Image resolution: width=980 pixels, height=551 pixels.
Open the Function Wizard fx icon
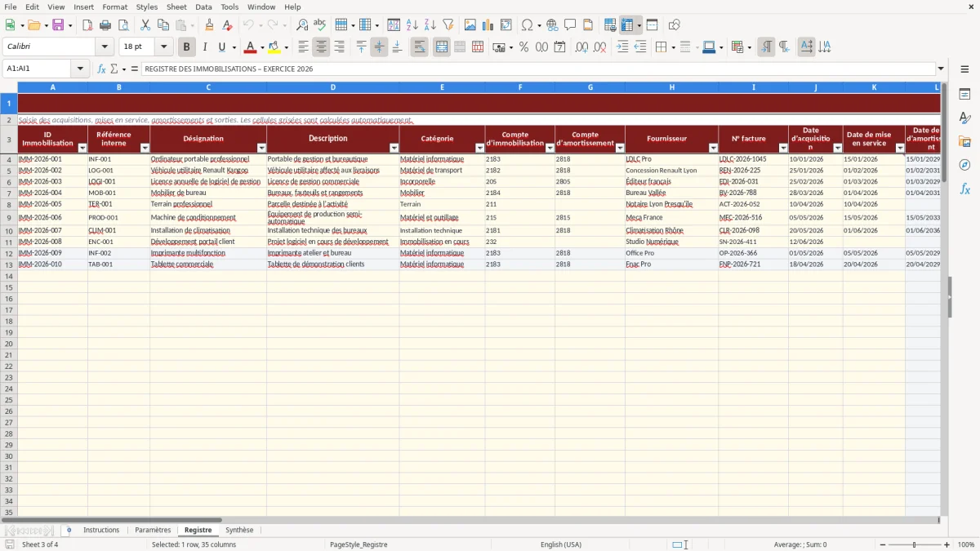(101, 69)
